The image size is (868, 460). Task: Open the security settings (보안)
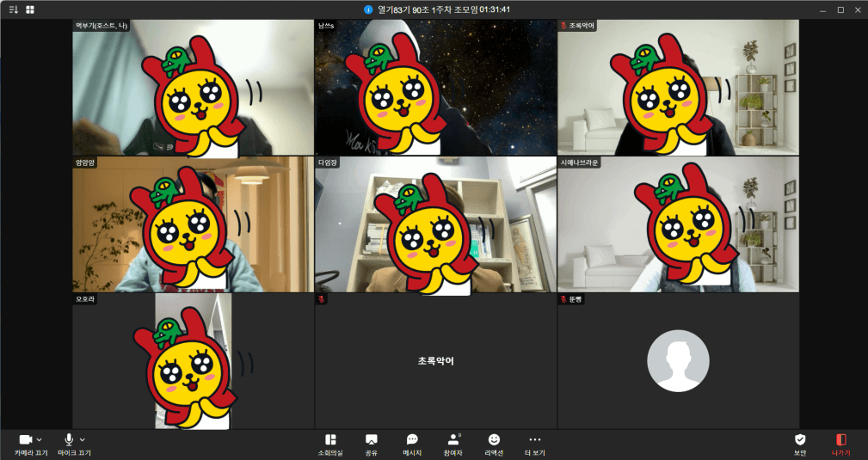800,444
